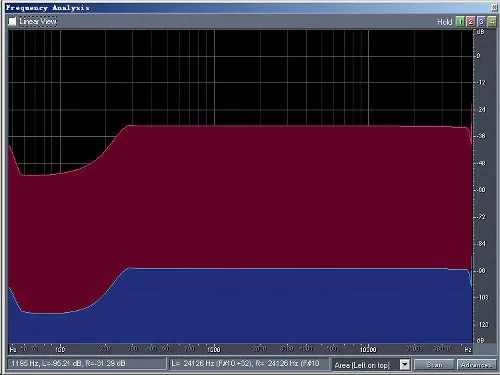Viewport: 500px width, 375px height.
Task: Click the 0 dB mark on scale
Action: (x=478, y=56)
